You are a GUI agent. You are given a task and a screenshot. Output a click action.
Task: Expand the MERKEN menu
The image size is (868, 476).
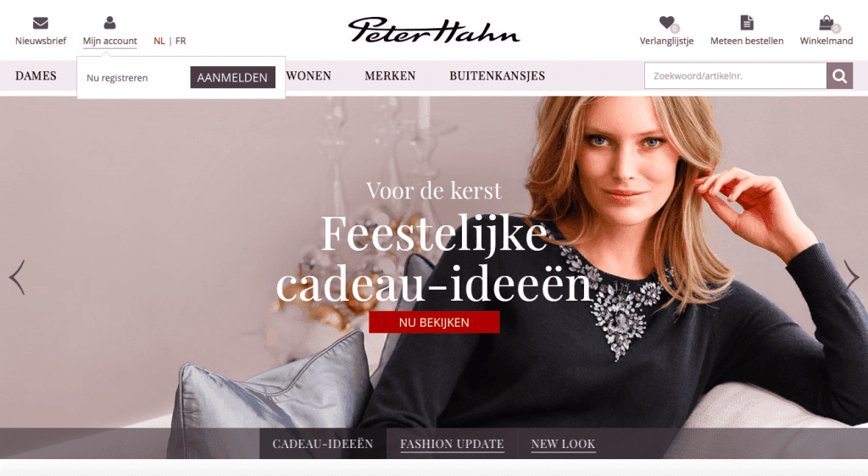(390, 75)
